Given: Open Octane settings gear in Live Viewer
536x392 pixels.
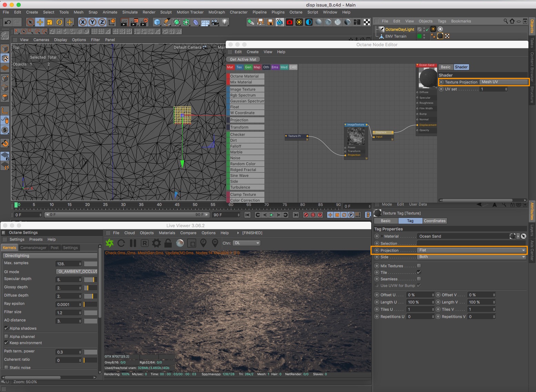Looking at the screenshot, I should [x=156, y=243].
